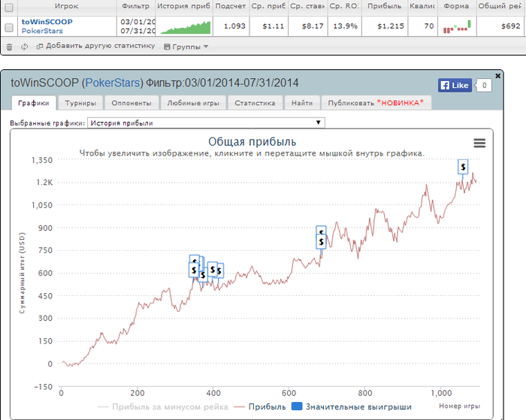
Task: Sort by the Форма column header
Action: coord(456,6)
